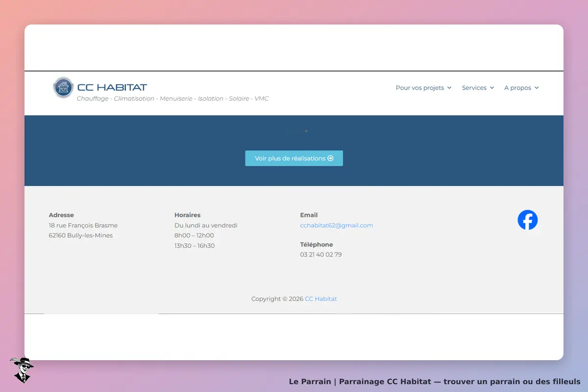Click the 8h00 – 12h00 hours text

194,235
